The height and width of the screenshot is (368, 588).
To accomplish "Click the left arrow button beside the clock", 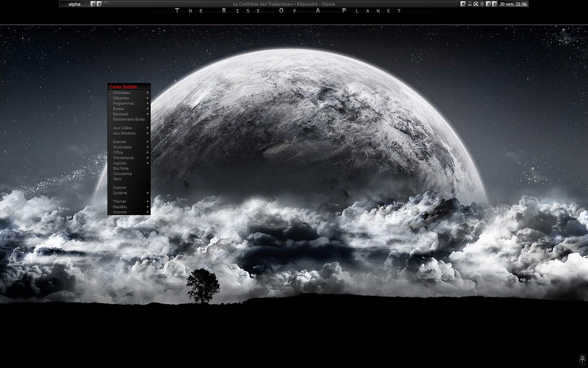I will click(488, 4).
